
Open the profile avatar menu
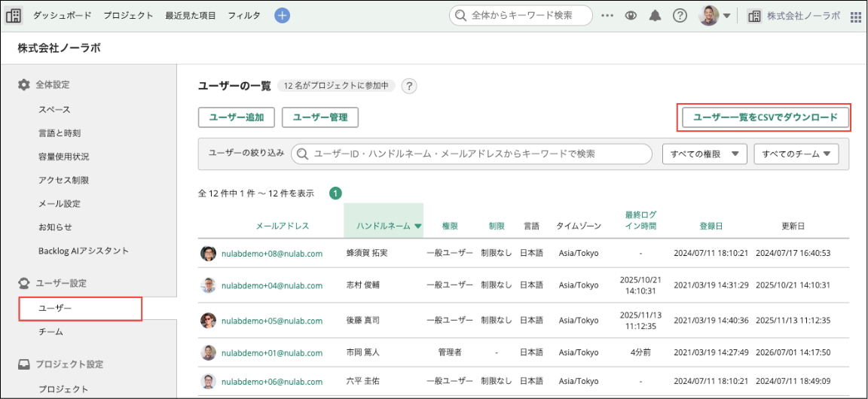708,16
